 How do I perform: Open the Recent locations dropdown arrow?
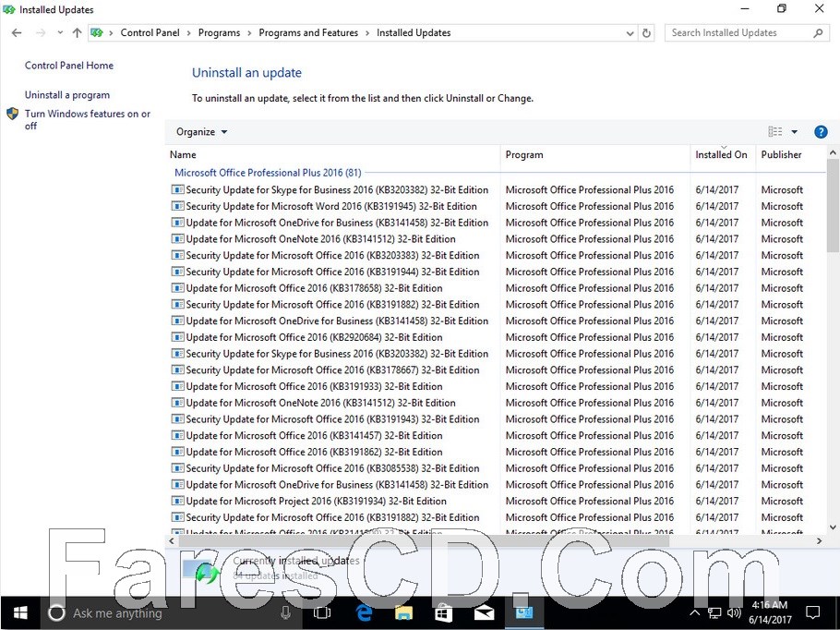(x=60, y=32)
